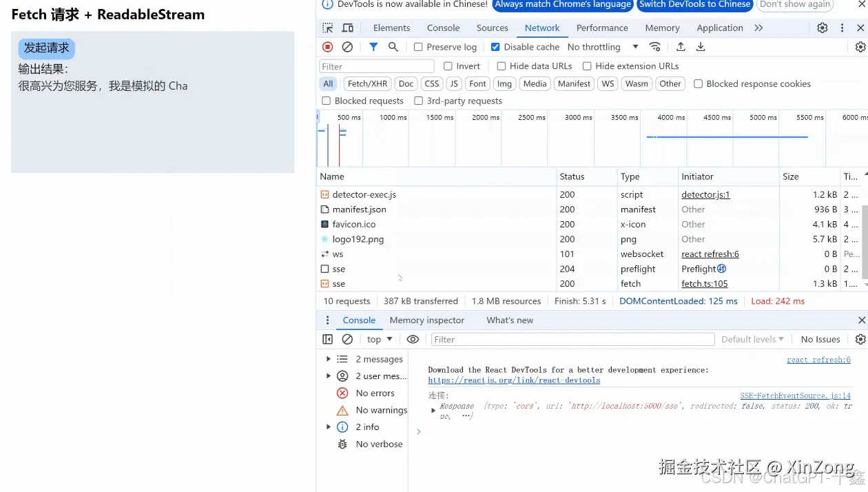The width and height of the screenshot is (868, 492).
Task: Open the fetch.ts:105 initiator link
Action: (x=705, y=284)
